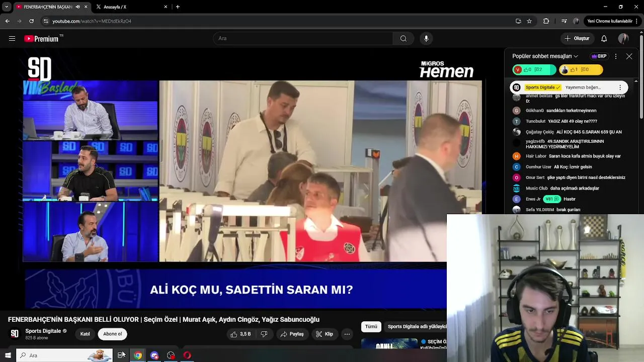Open the Oluştur create menu
Screen dimensions: 644x362
coord(577,38)
